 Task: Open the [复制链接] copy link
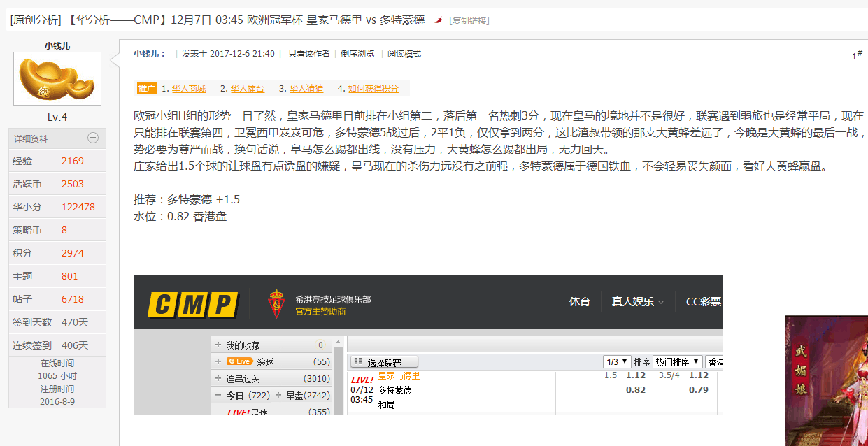[469, 20]
